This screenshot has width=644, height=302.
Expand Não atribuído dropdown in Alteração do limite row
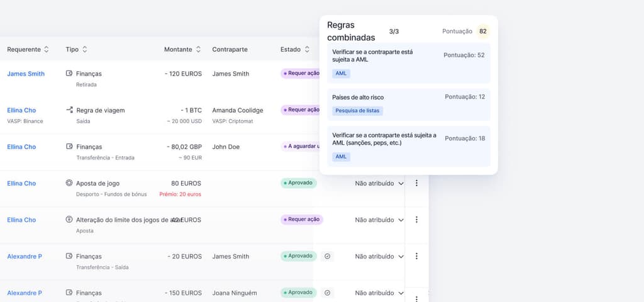click(401, 220)
